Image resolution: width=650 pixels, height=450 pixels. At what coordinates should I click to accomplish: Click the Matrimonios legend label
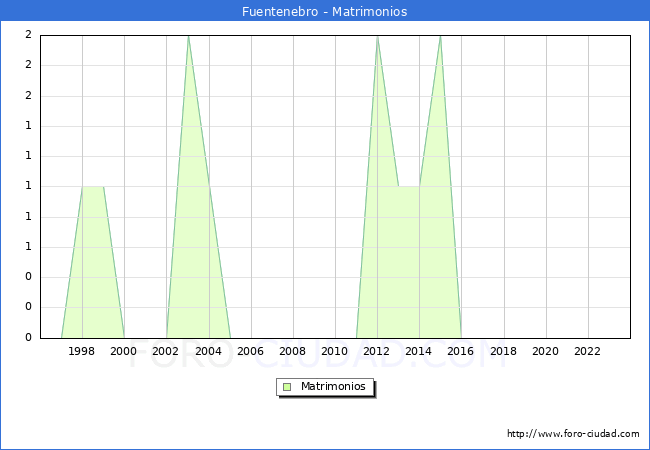(x=333, y=386)
